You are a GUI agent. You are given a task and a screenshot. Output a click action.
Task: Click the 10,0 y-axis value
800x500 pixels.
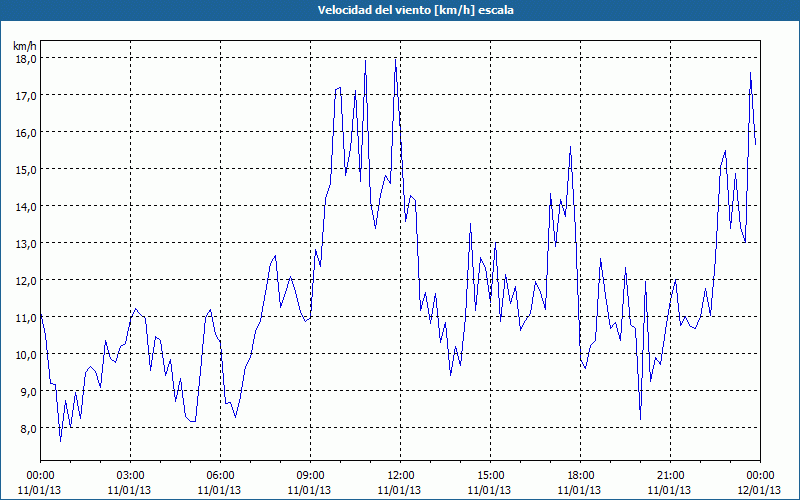26,355
